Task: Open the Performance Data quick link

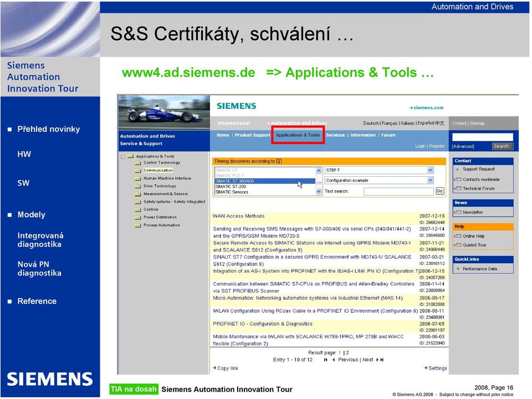Action: [480, 269]
